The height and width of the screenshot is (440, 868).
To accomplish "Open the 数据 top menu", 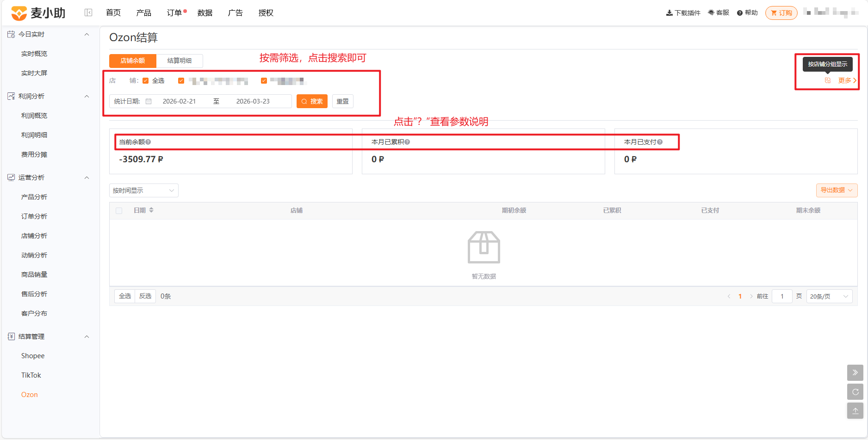I will (205, 13).
